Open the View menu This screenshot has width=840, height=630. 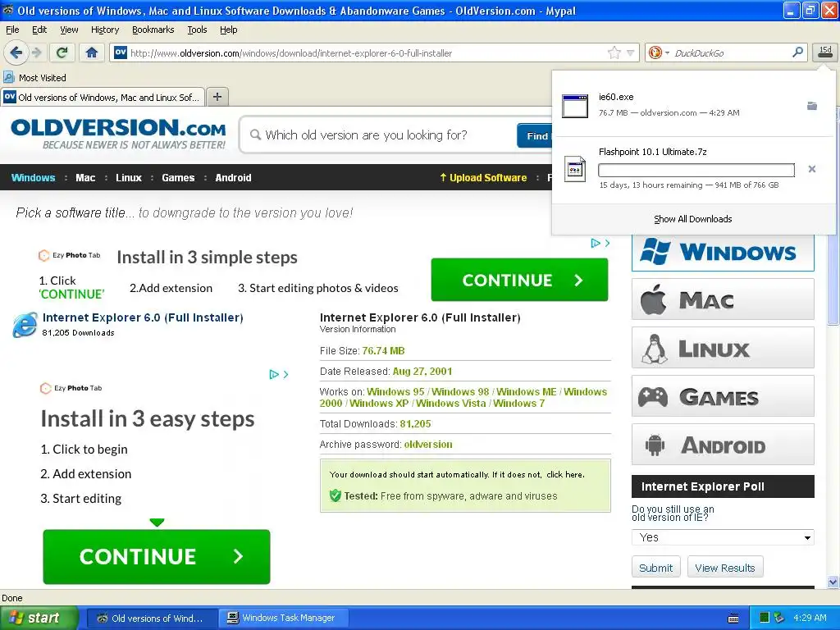point(69,30)
